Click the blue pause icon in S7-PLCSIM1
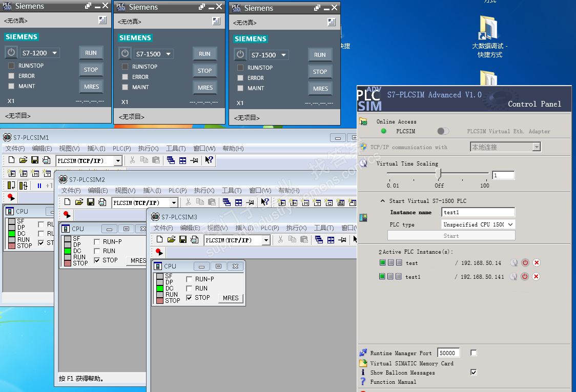 [x=39, y=185]
